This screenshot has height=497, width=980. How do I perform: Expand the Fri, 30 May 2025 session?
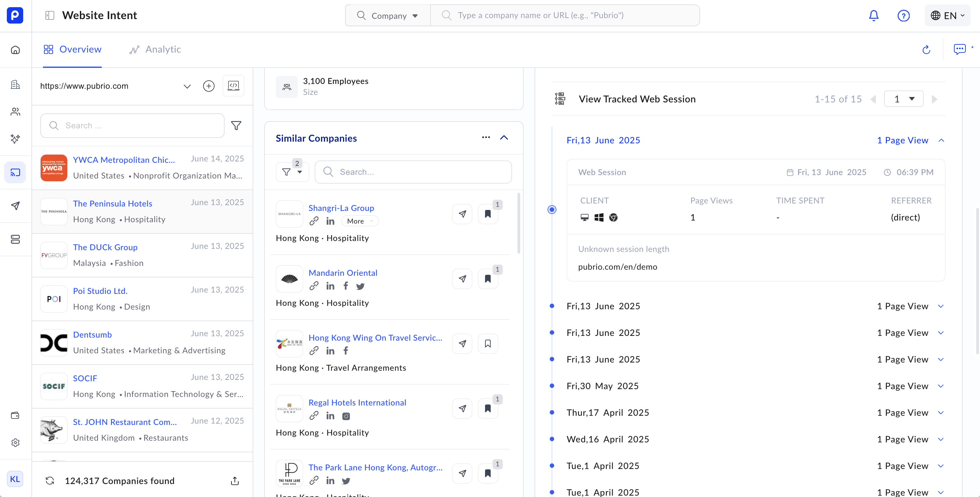point(940,386)
